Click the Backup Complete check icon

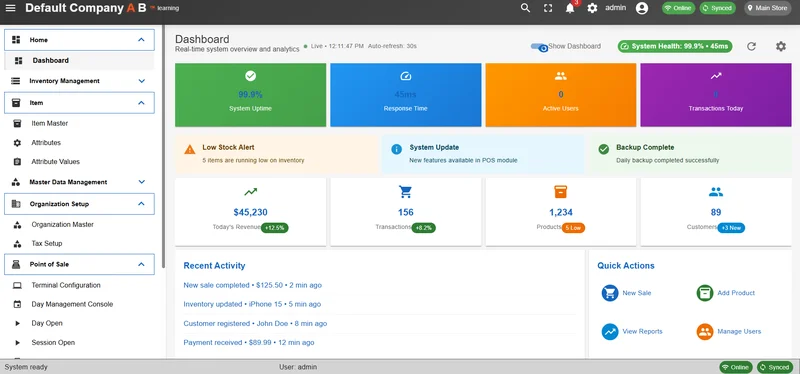[604, 149]
